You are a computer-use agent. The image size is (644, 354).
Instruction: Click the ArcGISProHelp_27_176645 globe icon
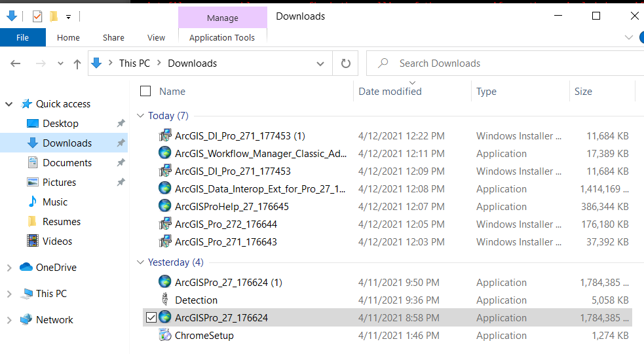point(165,206)
